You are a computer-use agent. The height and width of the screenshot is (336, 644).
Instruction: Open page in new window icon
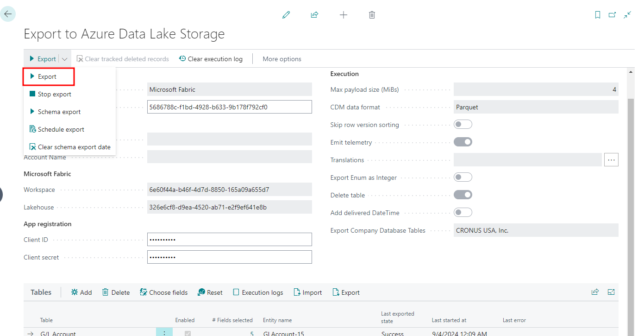point(612,15)
